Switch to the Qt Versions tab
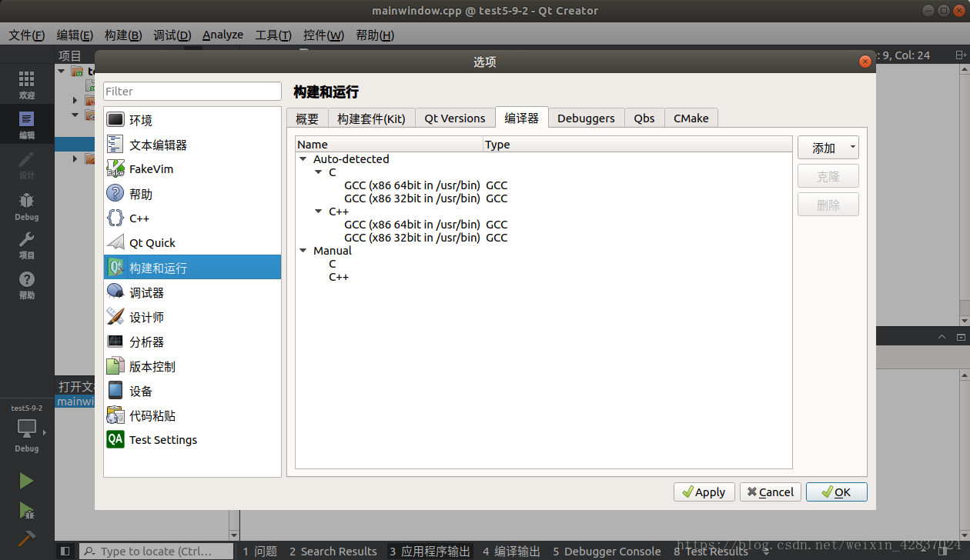 pyautogui.click(x=455, y=118)
